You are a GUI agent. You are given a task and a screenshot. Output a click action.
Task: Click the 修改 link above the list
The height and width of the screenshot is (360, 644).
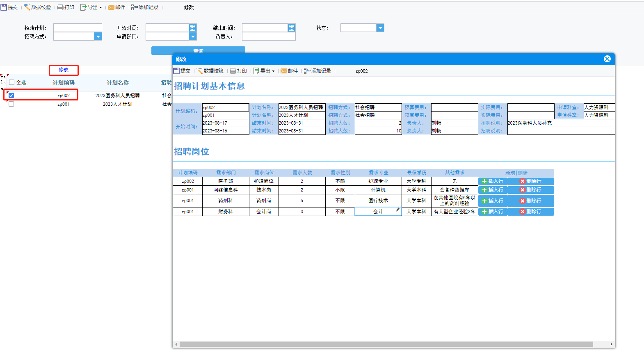pos(64,70)
